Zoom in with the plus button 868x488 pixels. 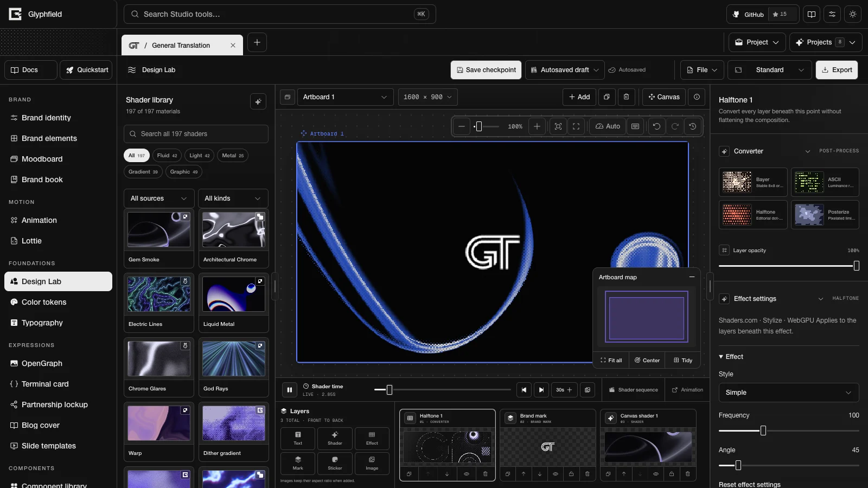537,126
